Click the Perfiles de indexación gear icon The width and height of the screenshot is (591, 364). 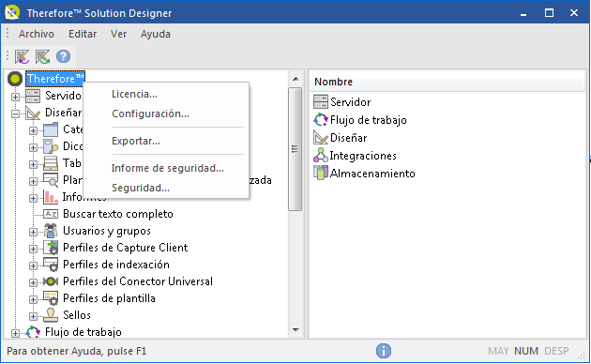[x=51, y=265]
